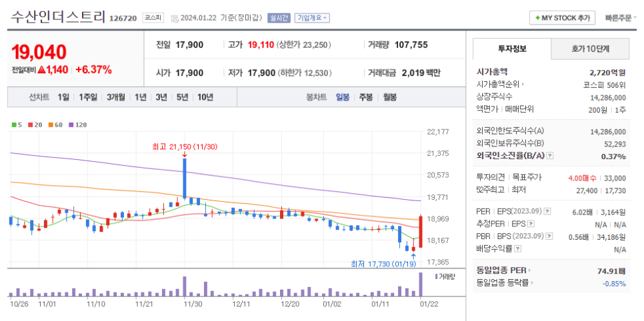The image size is (644, 321).
Task: Open help icon next to 추정PER EPS
Action: [x=531, y=224]
